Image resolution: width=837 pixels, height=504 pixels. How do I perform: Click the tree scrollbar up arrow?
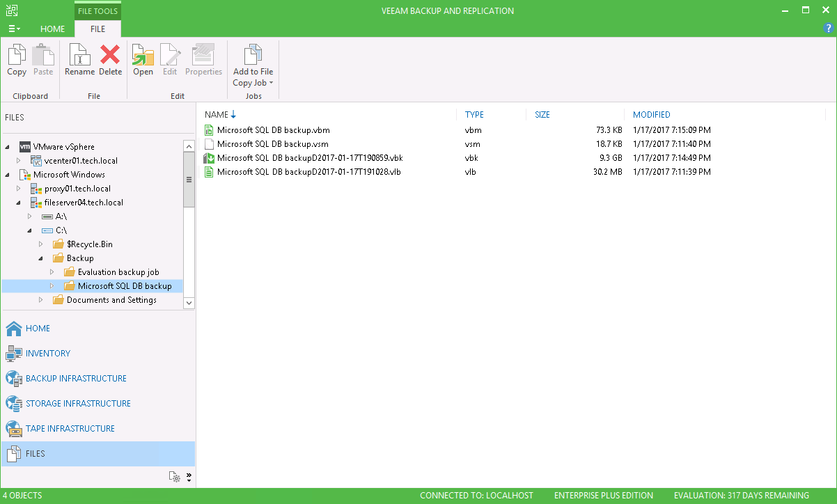189,146
